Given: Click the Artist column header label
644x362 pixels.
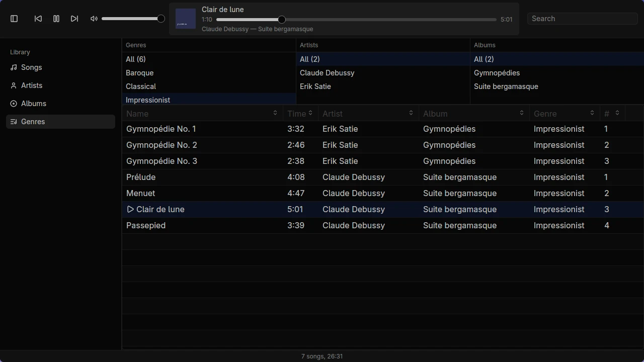Looking at the screenshot, I should click(x=333, y=114).
